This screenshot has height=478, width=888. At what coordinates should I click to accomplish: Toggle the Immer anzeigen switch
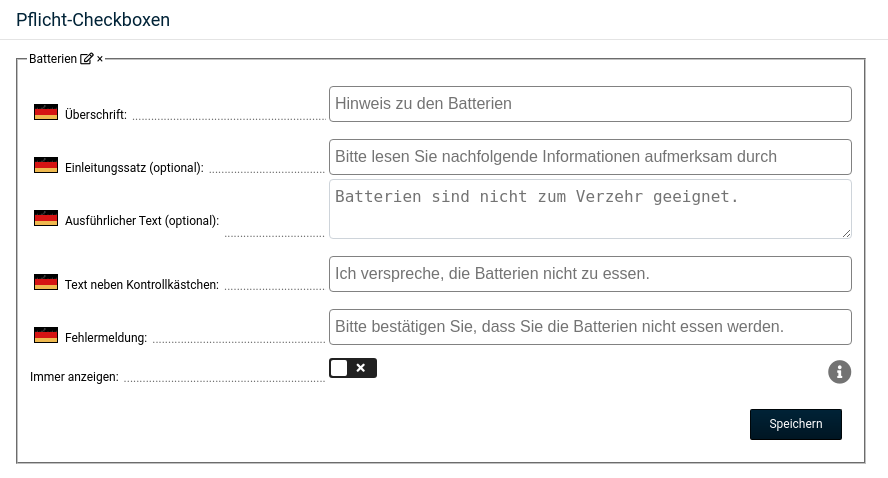(353, 368)
